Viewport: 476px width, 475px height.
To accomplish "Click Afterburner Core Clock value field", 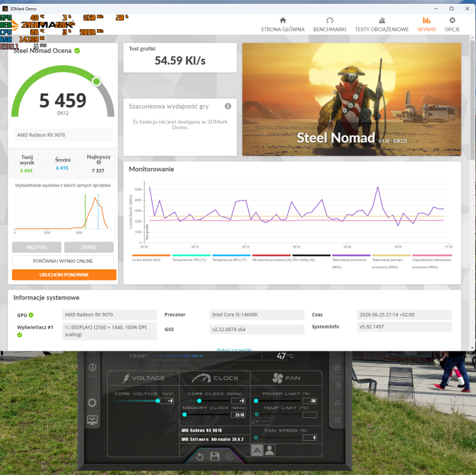I will coord(238,401).
